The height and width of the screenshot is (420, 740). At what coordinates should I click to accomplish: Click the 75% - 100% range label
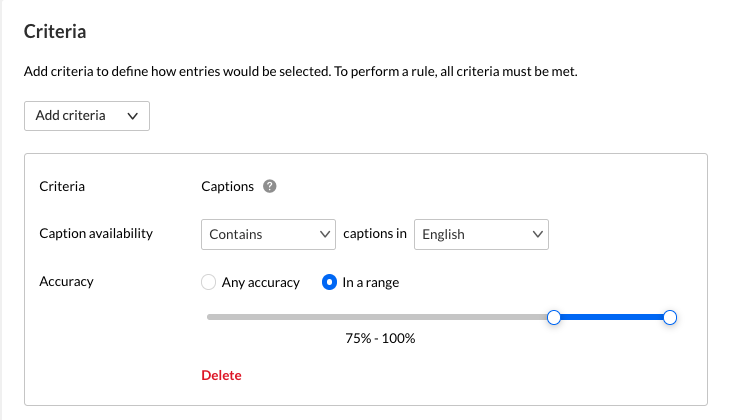click(380, 338)
